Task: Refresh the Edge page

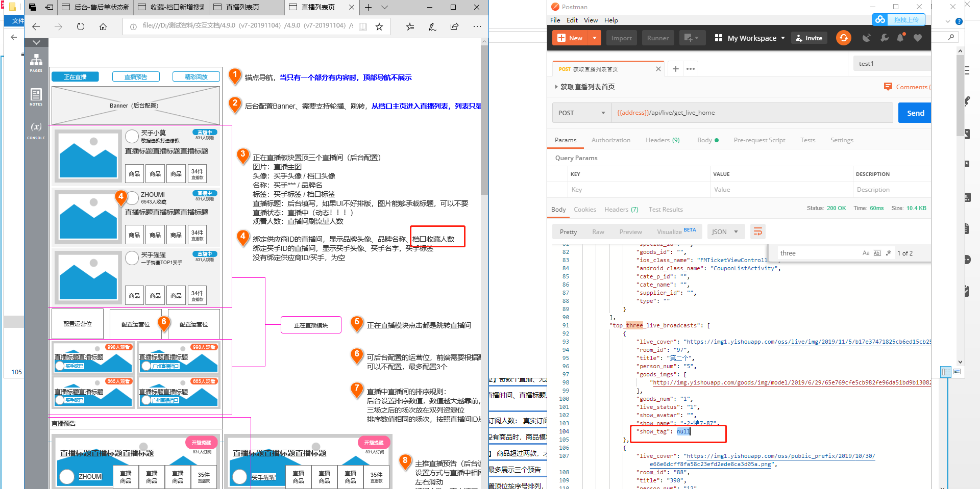Action: [x=81, y=27]
